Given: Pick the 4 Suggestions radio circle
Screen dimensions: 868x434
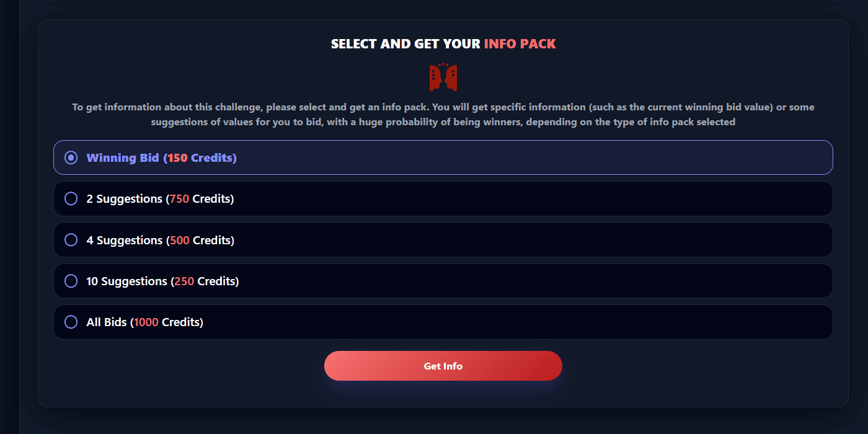Looking at the screenshot, I should [x=71, y=239].
